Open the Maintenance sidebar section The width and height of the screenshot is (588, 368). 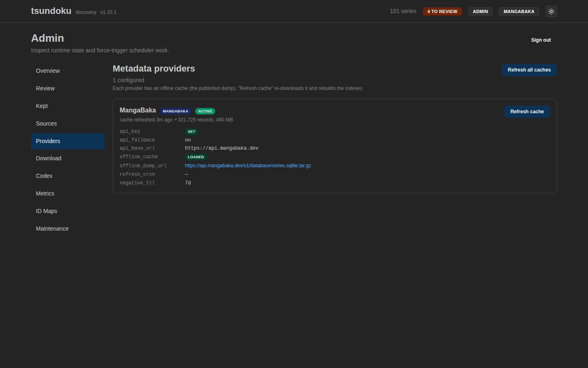(x=68, y=229)
